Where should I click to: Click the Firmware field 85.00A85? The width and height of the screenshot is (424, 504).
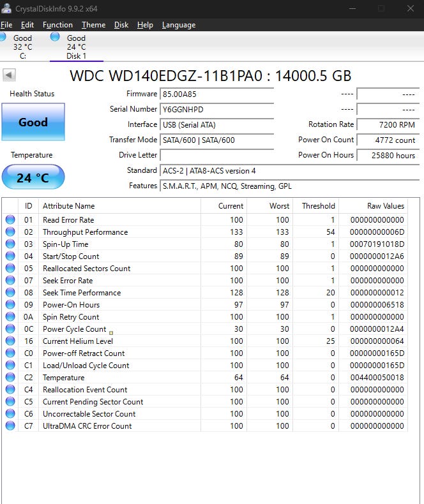click(217, 94)
